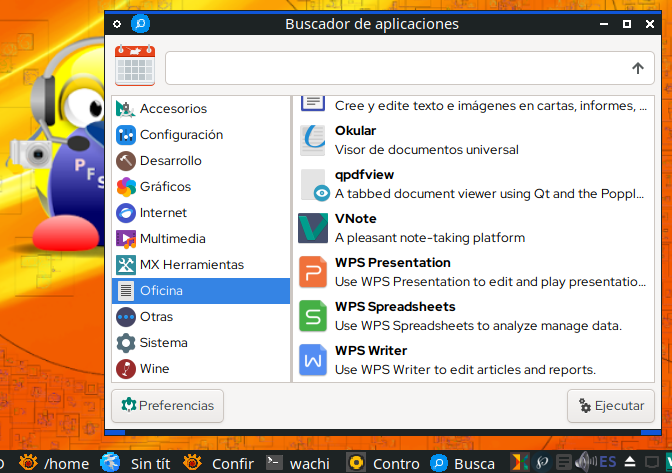Select WPS Spreadsheets green icon
The width and height of the screenshot is (672, 473).
point(313,316)
